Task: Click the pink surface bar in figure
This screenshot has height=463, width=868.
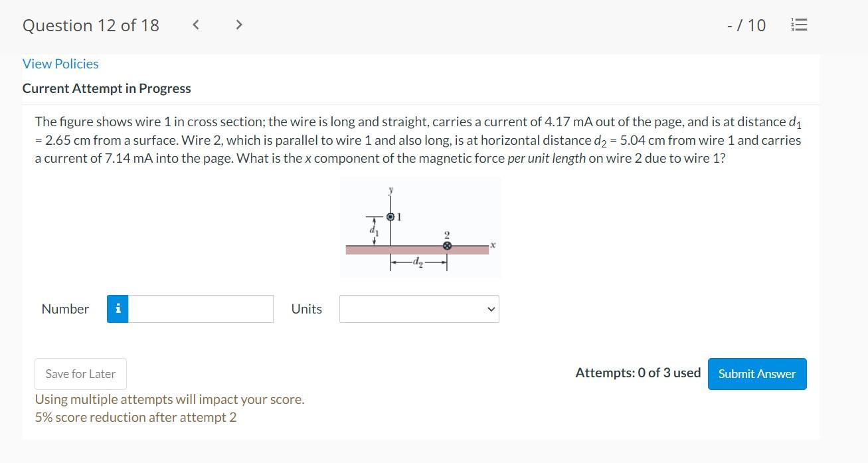Action: (417, 250)
